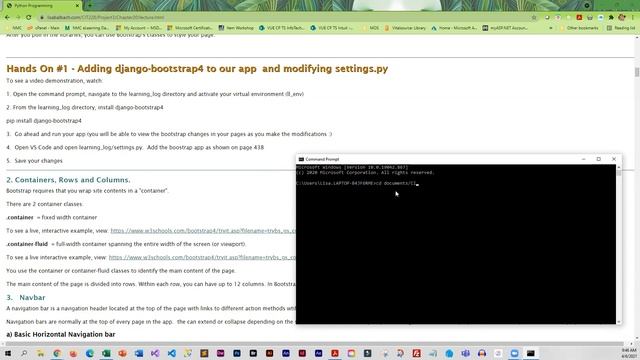Open the VUE CF TS InfoTech bookmark
Image resolution: width=640 pixels, height=360 pixels.
pos(282,28)
